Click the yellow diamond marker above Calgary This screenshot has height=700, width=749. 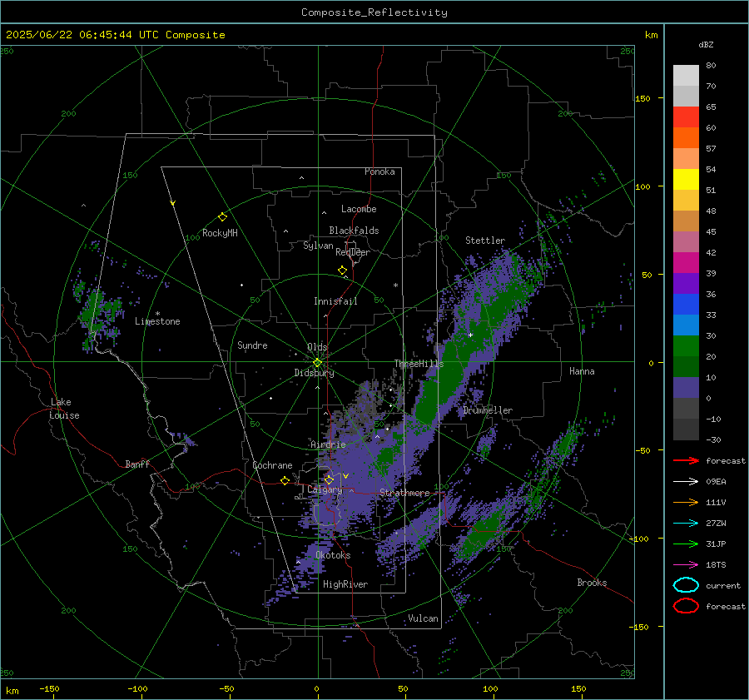coord(329,479)
